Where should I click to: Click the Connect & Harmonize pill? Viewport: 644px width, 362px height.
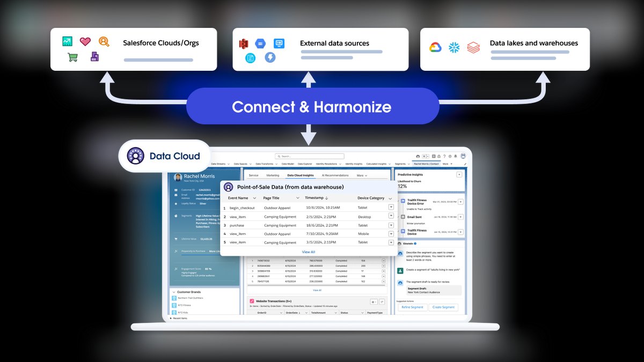click(312, 107)
